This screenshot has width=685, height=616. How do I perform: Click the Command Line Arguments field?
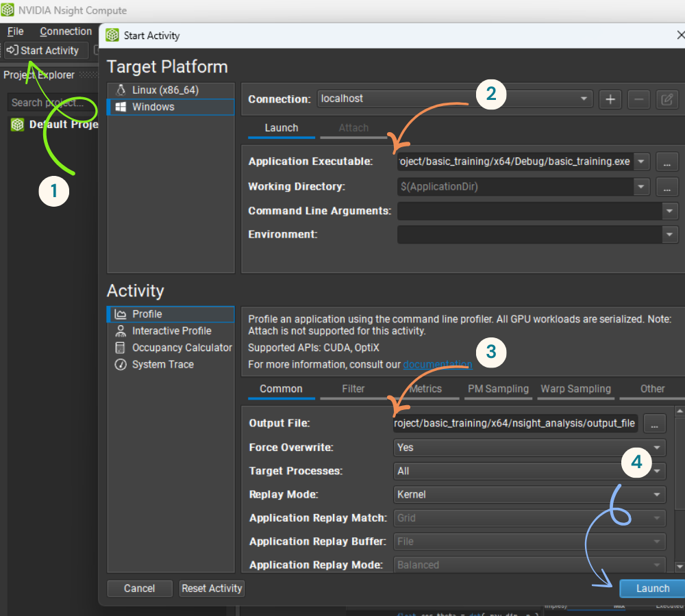pos(530,211)
